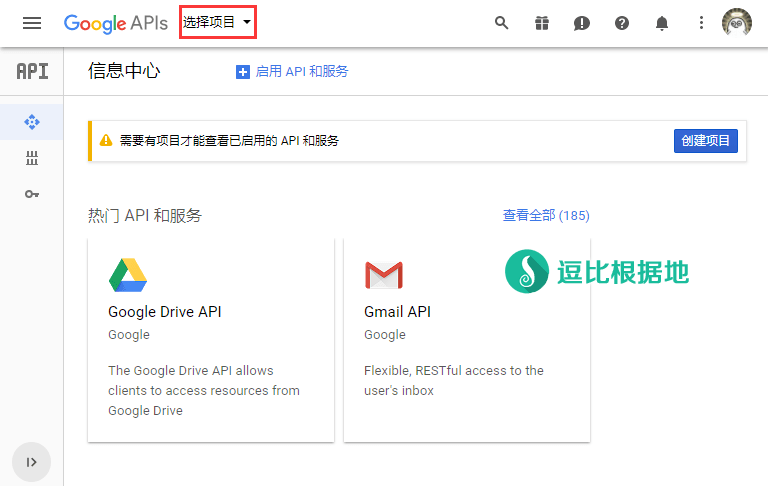Open the help question mark icon
Image resolution: width=768 pixels, height=486 pixels.
pyautogui.click(x=622, y=23)
